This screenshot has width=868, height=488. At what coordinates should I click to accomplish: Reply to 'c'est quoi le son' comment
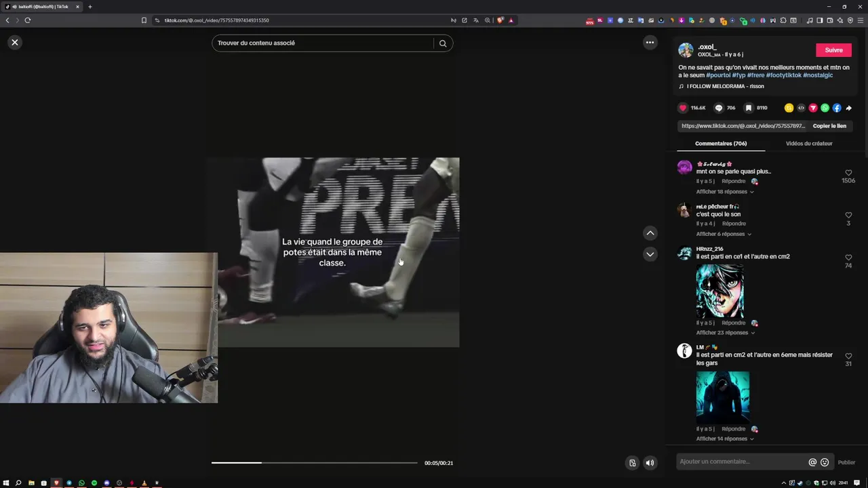[734, 224]
